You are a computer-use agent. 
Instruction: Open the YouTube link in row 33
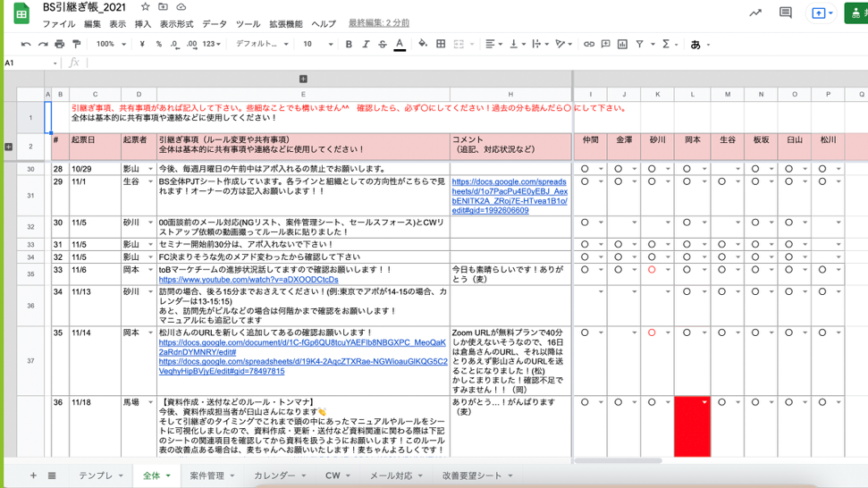pos(249,280)
